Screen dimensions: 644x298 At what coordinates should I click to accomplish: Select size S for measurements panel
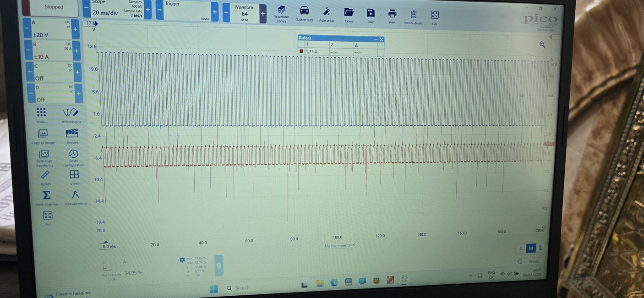tap(520, 249)
